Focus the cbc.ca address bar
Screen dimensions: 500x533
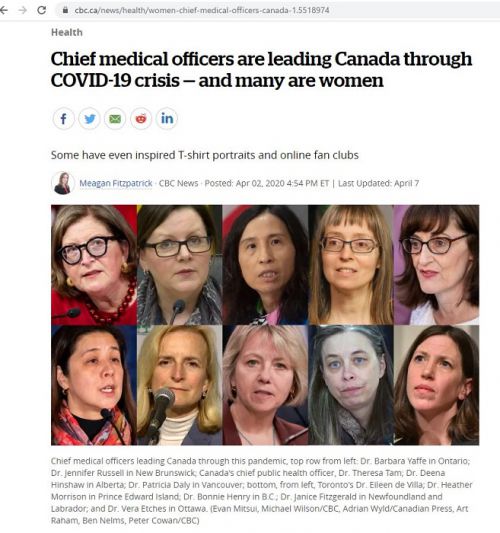277,10
